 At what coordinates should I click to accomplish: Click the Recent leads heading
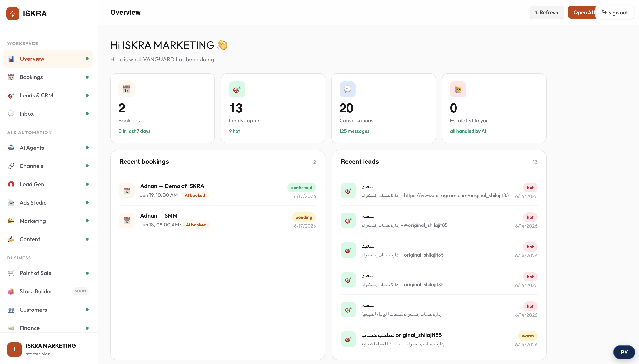[360, 162]
